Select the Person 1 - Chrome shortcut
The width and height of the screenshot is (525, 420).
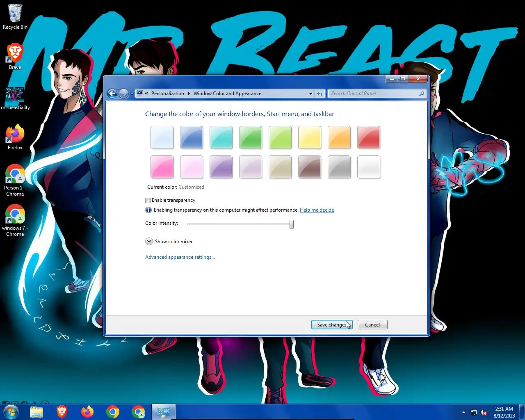pyautogui.click(x=15, y=180)
